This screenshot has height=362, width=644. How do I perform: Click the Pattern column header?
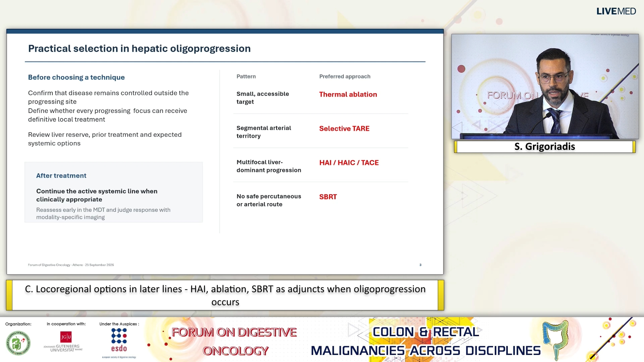coord(246,76)
